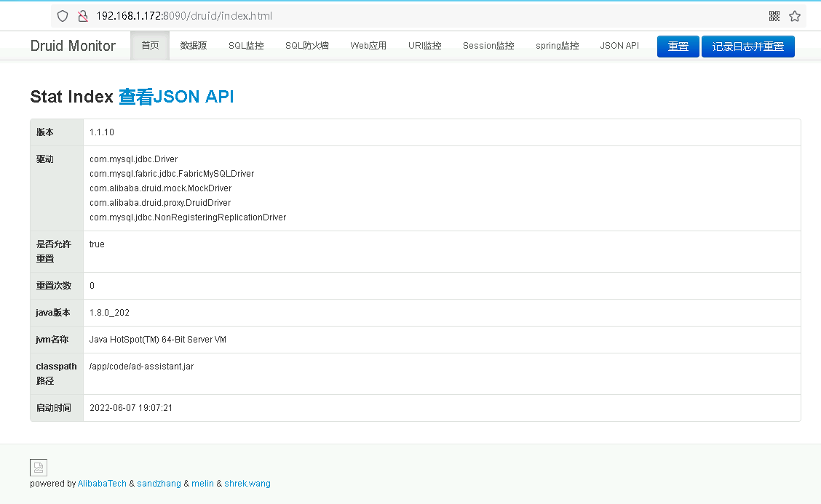821x504 pixels.
Task: Click the Stat Index heading
Action: pos(72,97)
